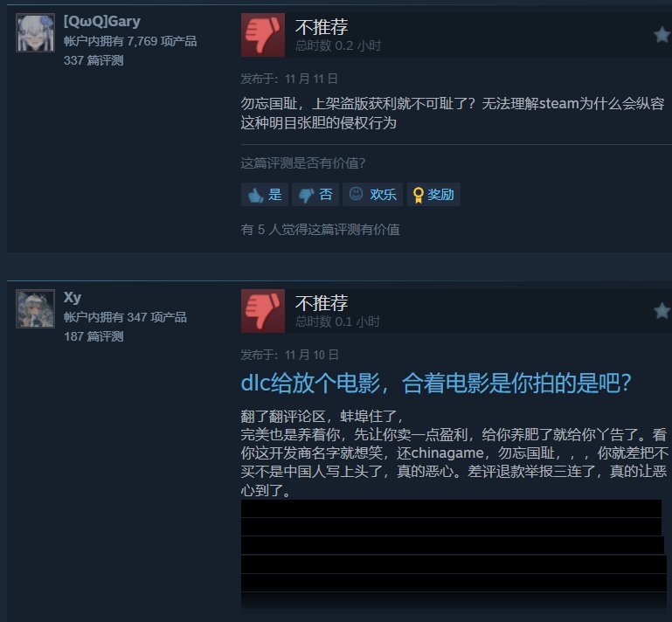Screen dimensions: 672x622
Task: View Gary's 7,769 owned products
Action: pos(130,41)
